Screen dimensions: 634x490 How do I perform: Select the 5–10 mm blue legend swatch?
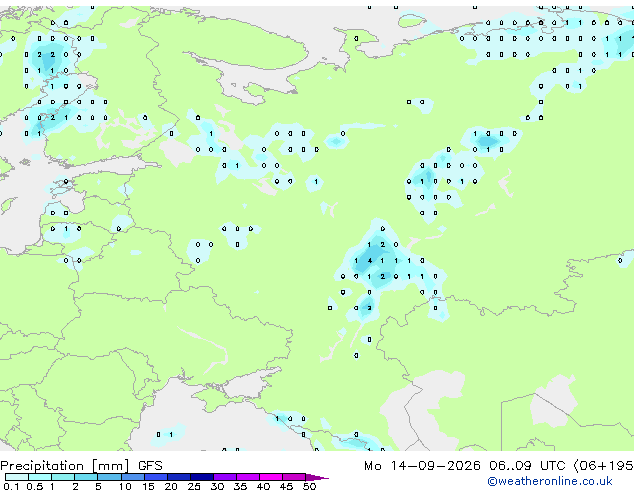coord(109,477)
